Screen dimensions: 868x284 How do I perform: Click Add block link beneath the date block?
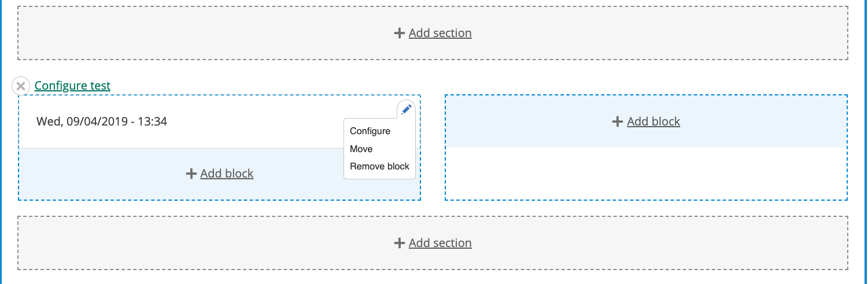click(x=227, y=174)
